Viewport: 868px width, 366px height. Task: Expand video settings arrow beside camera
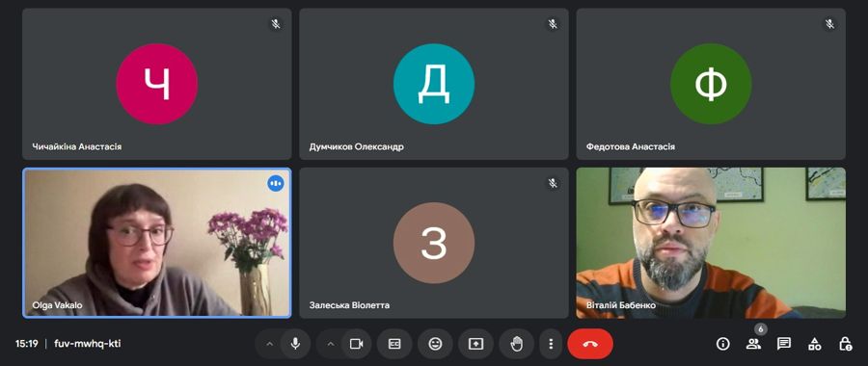331,344
